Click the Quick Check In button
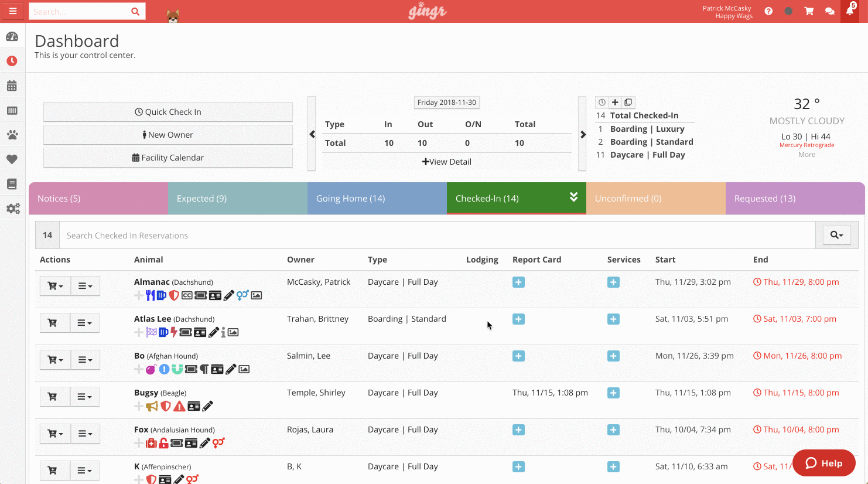The height and width of the screenshot is (484, 868). [x=168, y=111]
